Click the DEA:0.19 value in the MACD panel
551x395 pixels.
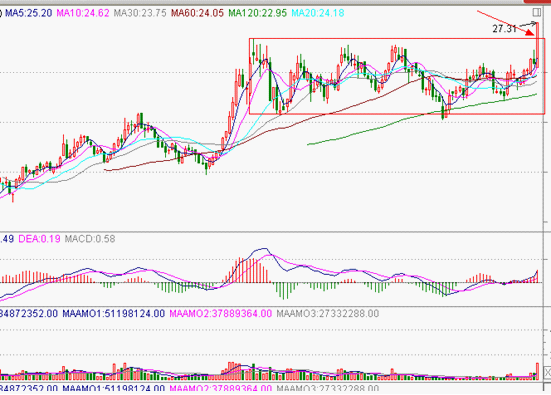tap(39, 239)
